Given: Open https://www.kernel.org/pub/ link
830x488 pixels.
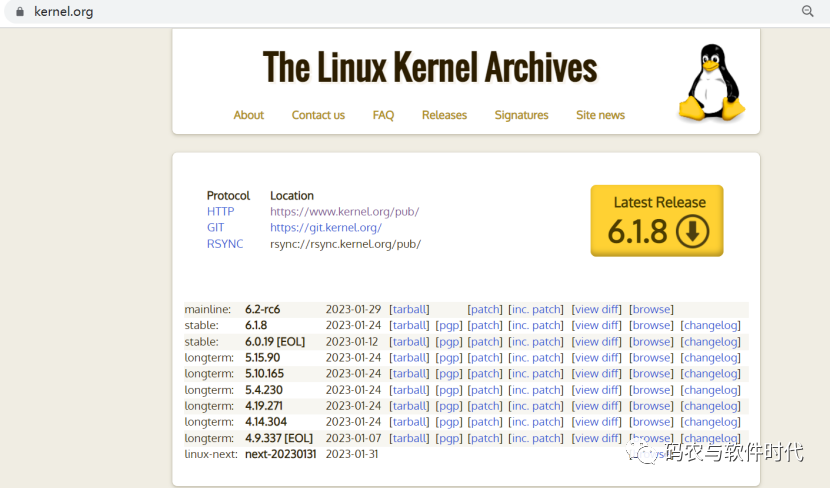Looking at the screenshot, I should pos(345,212).
